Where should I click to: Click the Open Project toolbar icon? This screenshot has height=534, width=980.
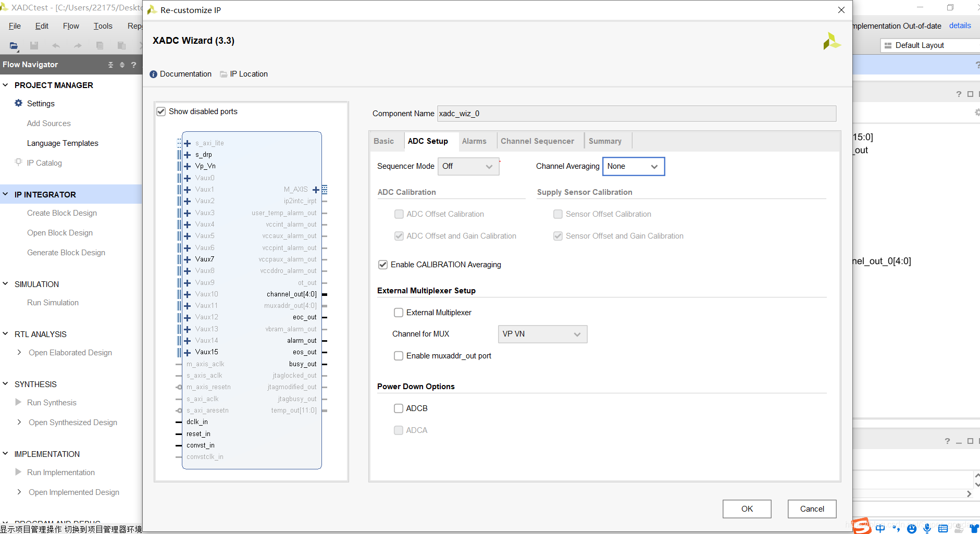(14, 46)
